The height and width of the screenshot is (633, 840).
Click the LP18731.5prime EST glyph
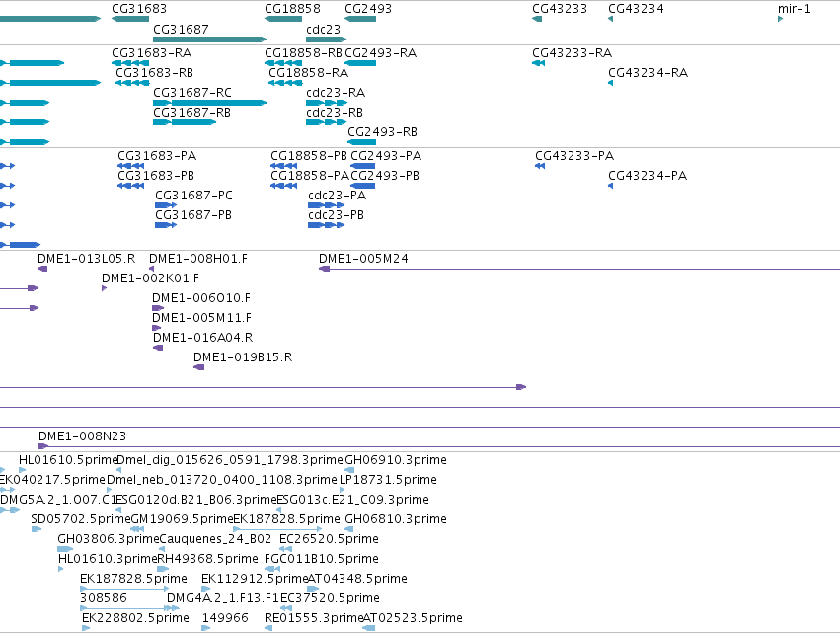[343, 491]
